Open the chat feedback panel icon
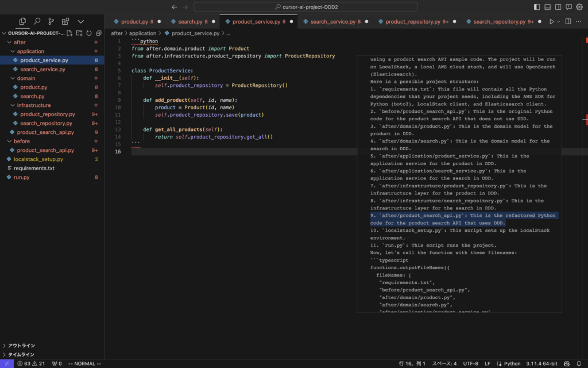This screenshot has height=368, width=588. (x=568, y=7)
